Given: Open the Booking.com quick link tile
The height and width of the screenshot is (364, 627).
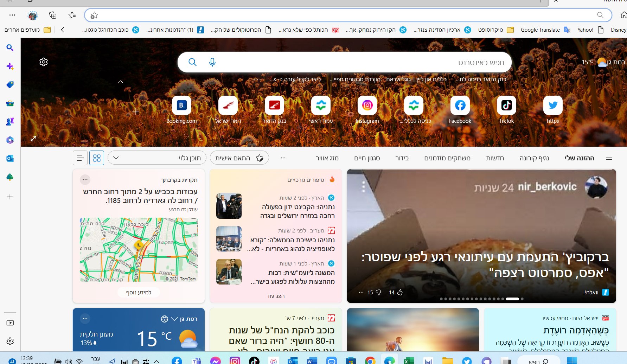Looking at the screenshot, I should coord(181,106).
